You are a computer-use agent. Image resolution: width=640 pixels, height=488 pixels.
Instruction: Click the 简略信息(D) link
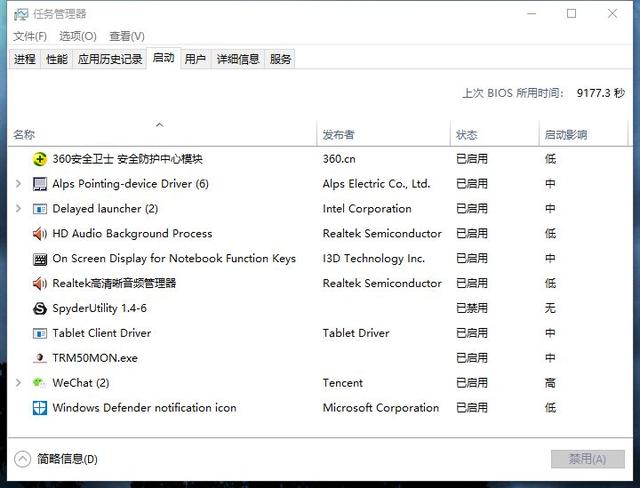[67, 459]
